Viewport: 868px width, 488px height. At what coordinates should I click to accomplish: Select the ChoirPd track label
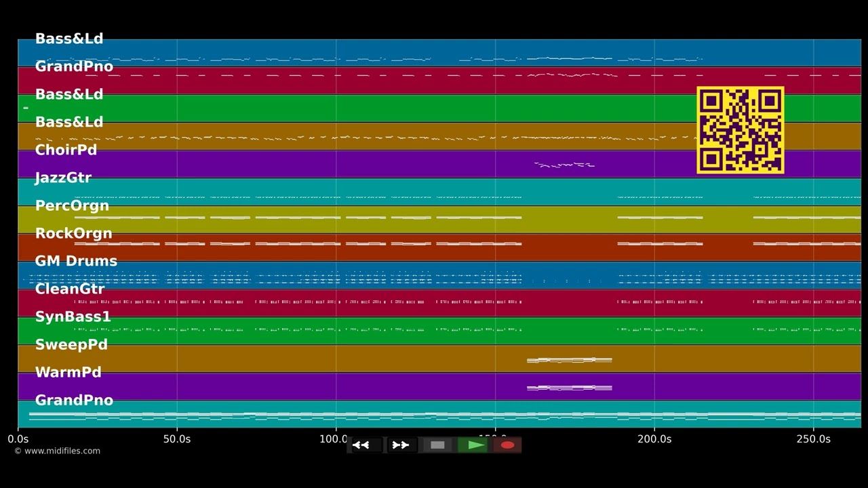click(x=66, y=150)
